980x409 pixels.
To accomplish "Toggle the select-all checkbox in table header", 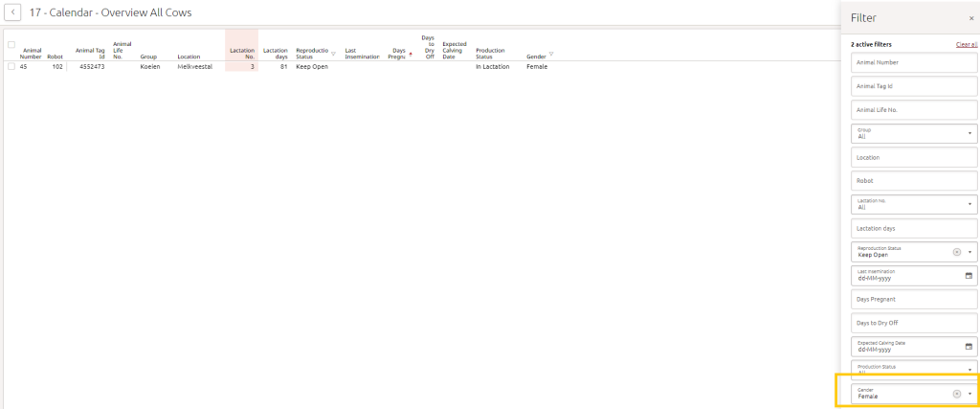I will [x=11, y=44].
